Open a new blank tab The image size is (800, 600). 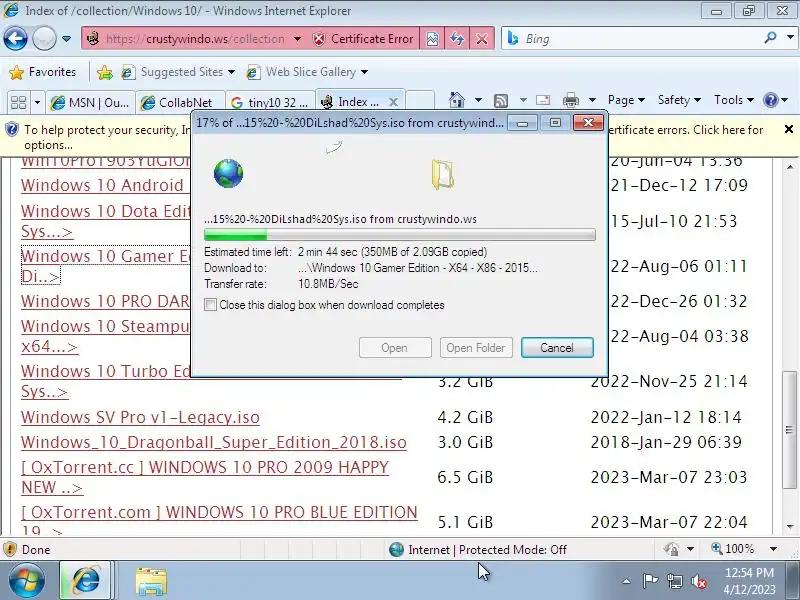tap(420, 102)
